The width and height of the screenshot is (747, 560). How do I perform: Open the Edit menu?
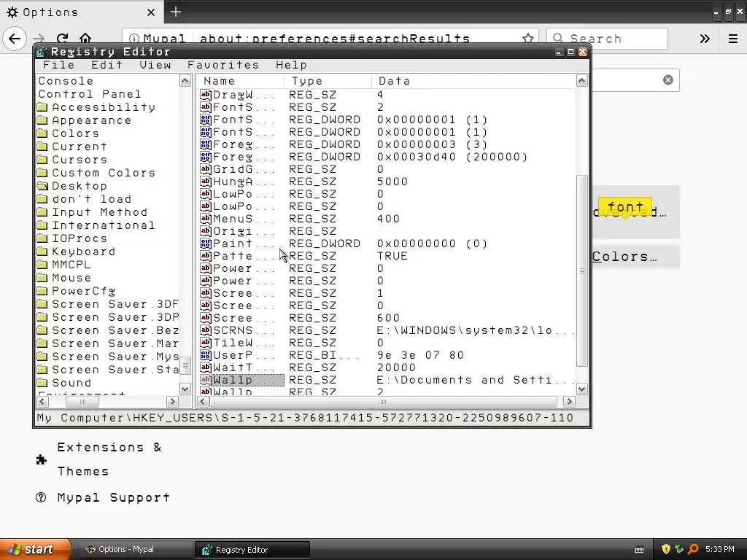point(107,65)
